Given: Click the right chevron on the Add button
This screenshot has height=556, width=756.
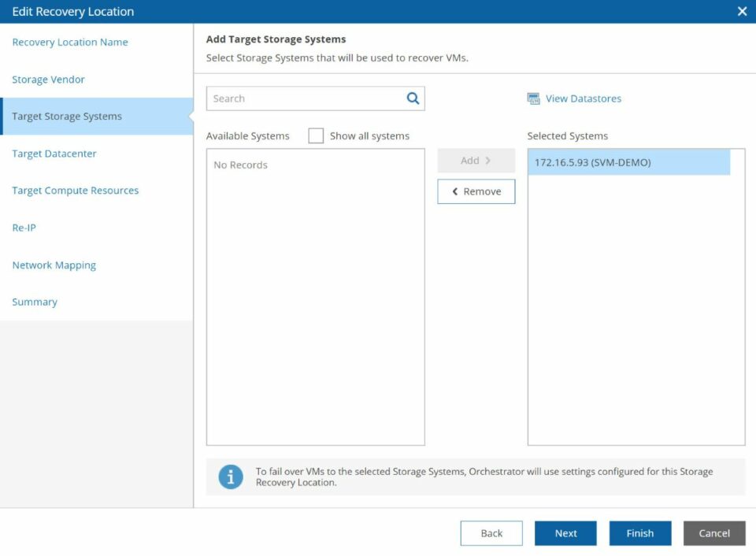Looking at the screenshot, I should click(x=487, y=160).
